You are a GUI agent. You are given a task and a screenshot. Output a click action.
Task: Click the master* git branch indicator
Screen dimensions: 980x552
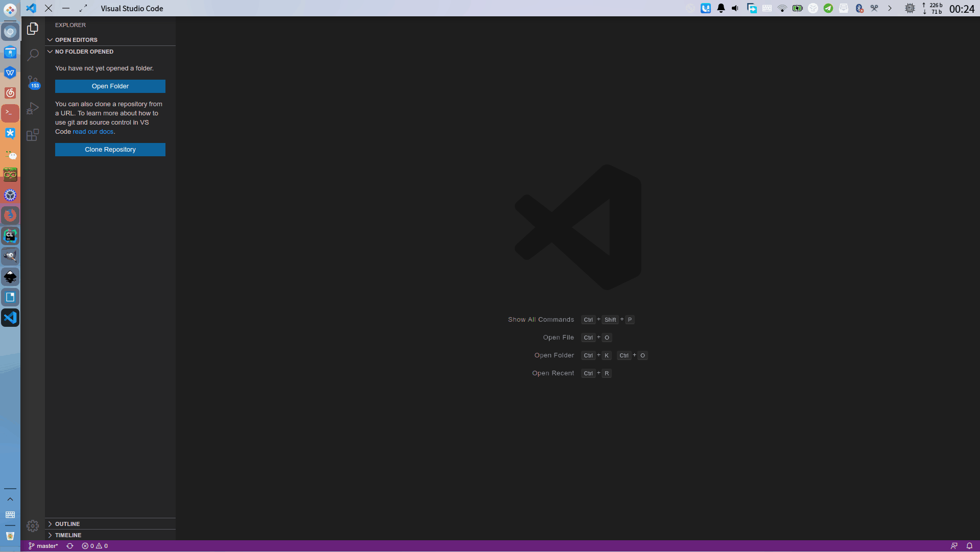43,546
